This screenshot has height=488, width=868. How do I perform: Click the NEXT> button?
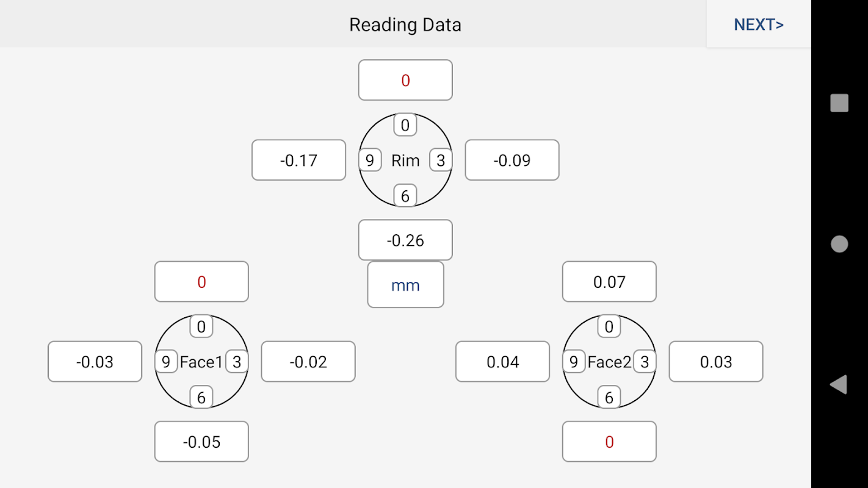coord(759,24)
